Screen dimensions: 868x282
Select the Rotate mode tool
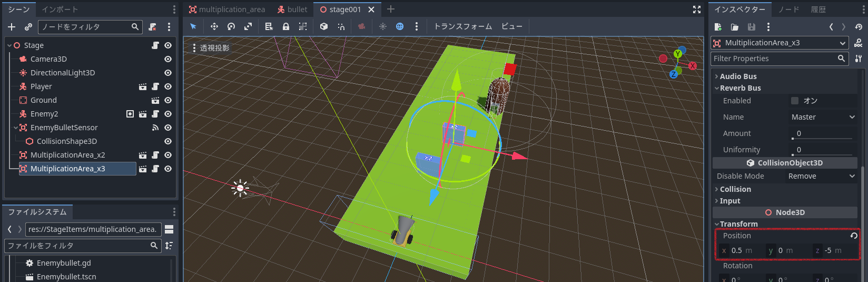(231, 26)
